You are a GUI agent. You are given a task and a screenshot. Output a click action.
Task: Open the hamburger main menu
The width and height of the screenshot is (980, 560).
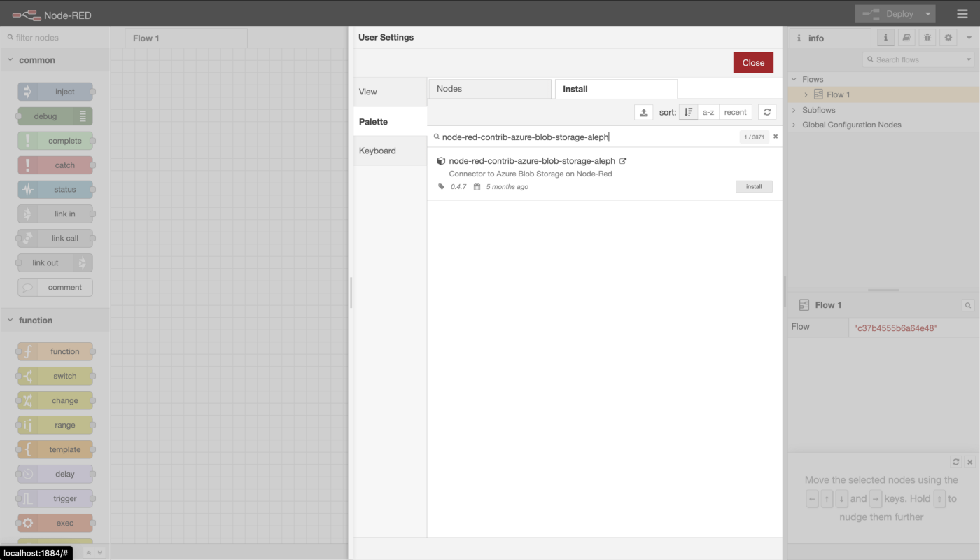[962, 14]
